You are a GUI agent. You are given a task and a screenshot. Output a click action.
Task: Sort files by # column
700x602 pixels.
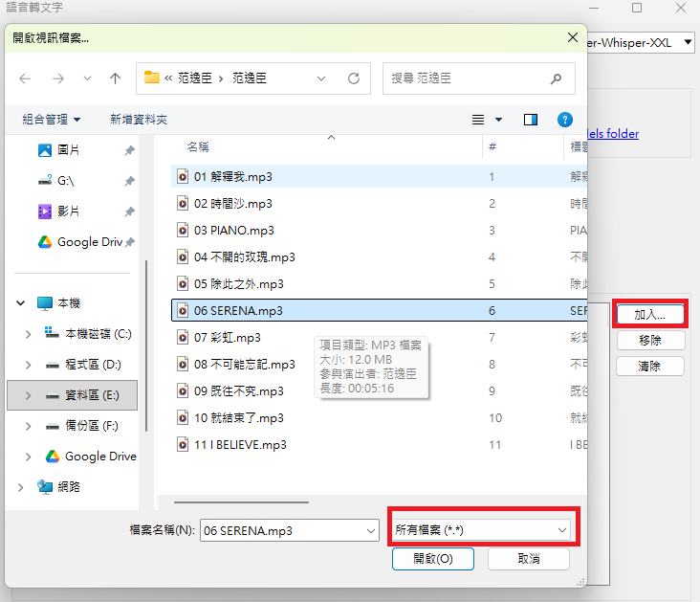point(492,146)
